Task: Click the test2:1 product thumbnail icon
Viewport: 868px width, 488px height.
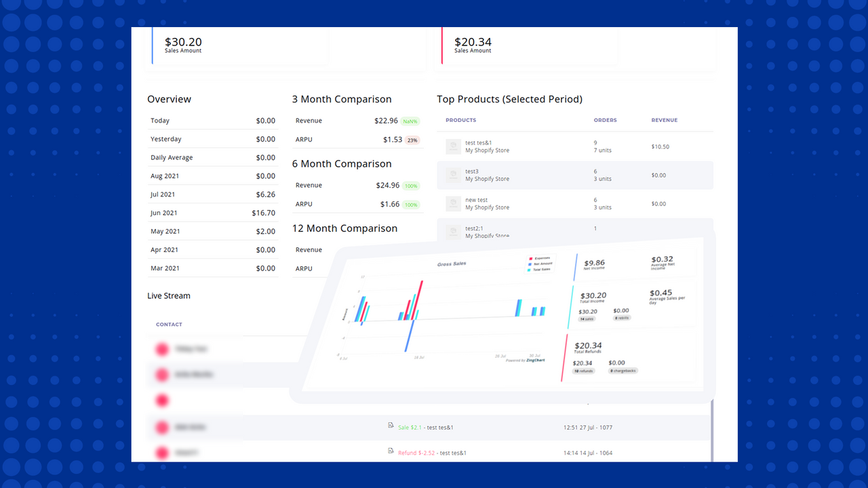Action: [x=453, y=231]
